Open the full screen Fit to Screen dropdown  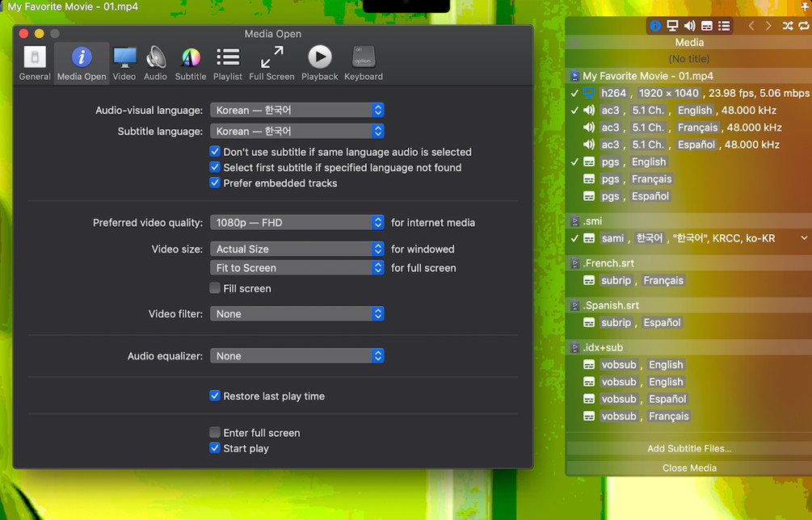click(x=297, y=267)
